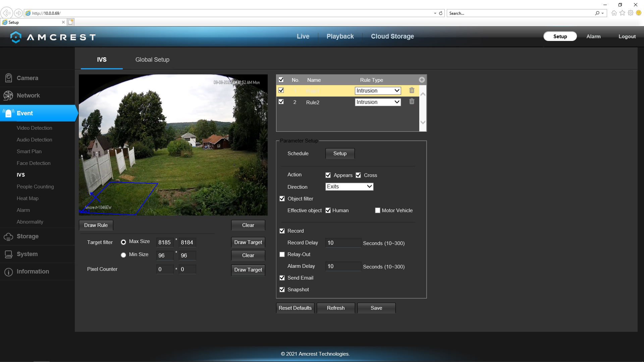Viewport: 644px width, 362px height.
Task: Click the Amcrest logo icon
Action: tap(16, 37)
